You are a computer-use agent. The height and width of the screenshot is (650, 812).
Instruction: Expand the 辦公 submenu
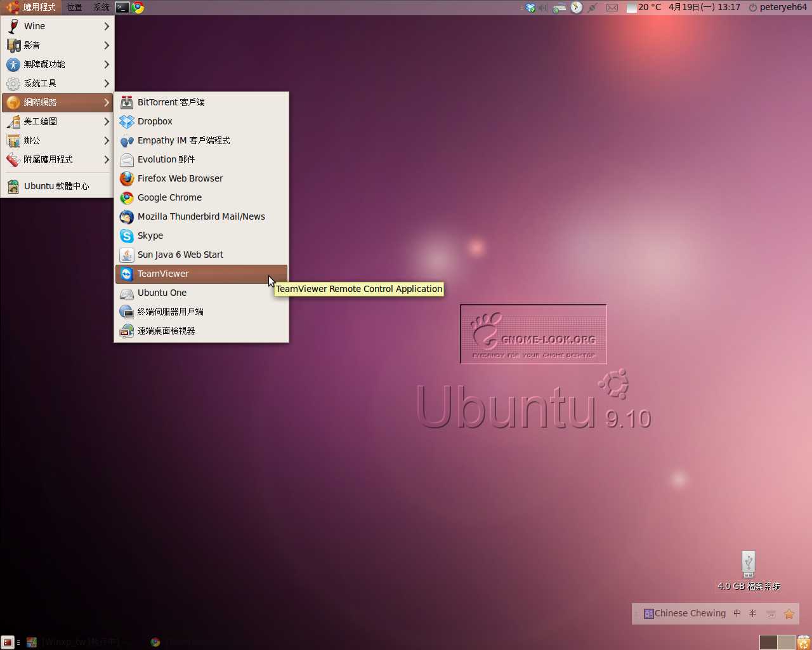(57, 140)
